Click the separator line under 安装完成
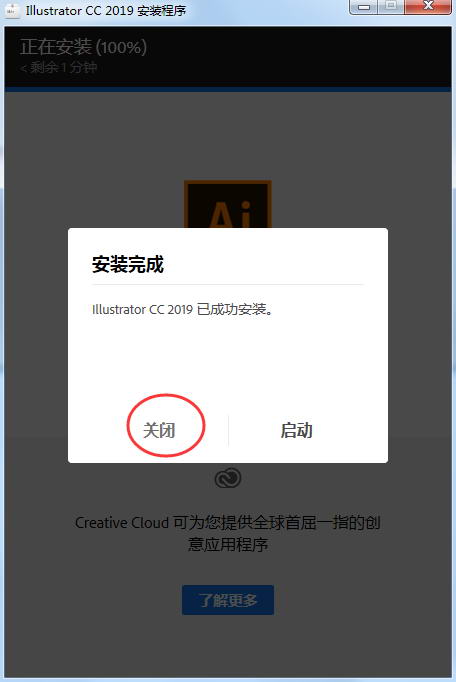This screenshot has width=456, height=682. 228,284
